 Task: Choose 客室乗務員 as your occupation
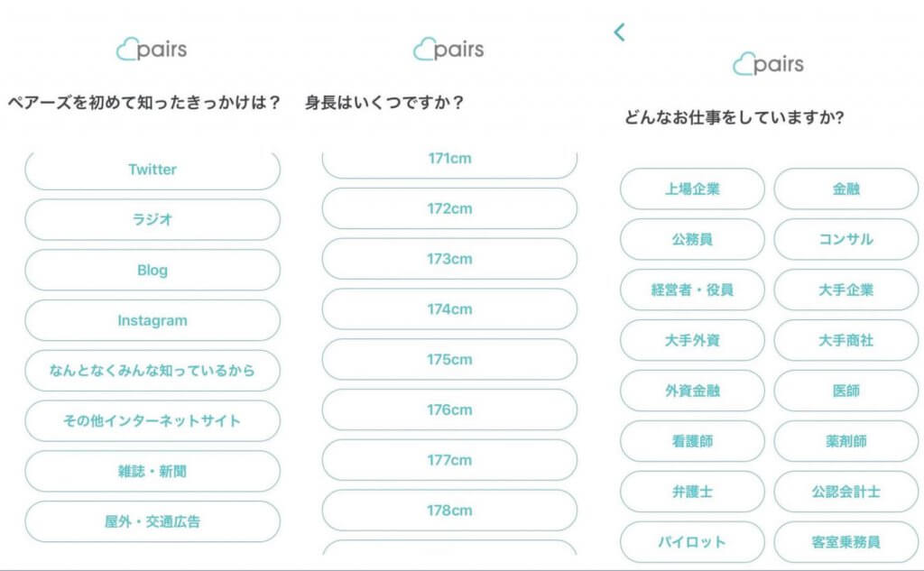click(x=845, y=542)
